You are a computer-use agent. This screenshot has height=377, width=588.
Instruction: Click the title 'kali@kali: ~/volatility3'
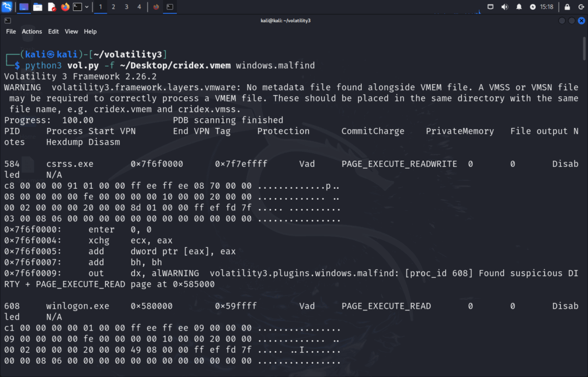coord(286,21)
